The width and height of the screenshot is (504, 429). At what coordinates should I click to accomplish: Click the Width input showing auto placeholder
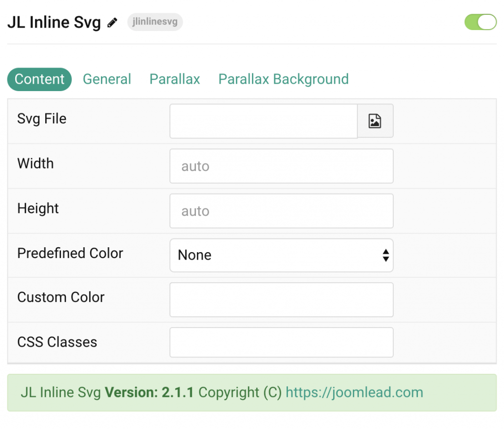pyautogui.click(x=281, y=166)
